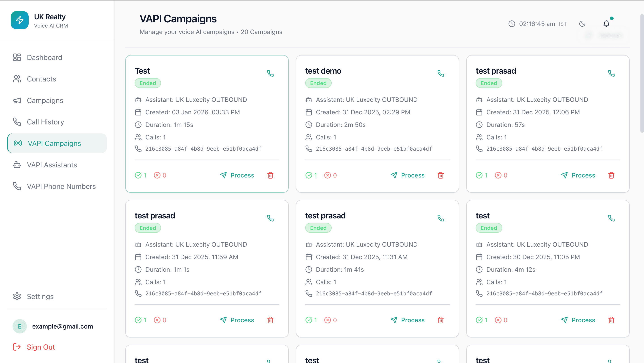
Task: Click phone icon on 4m 12s test card
Action: coord(611,218)
